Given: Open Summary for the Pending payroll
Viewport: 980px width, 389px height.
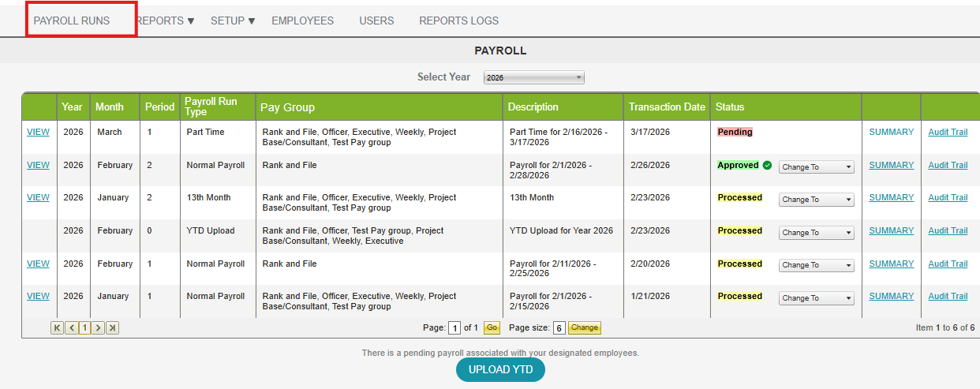Looking at the screenshot, I should coord(891,132).
